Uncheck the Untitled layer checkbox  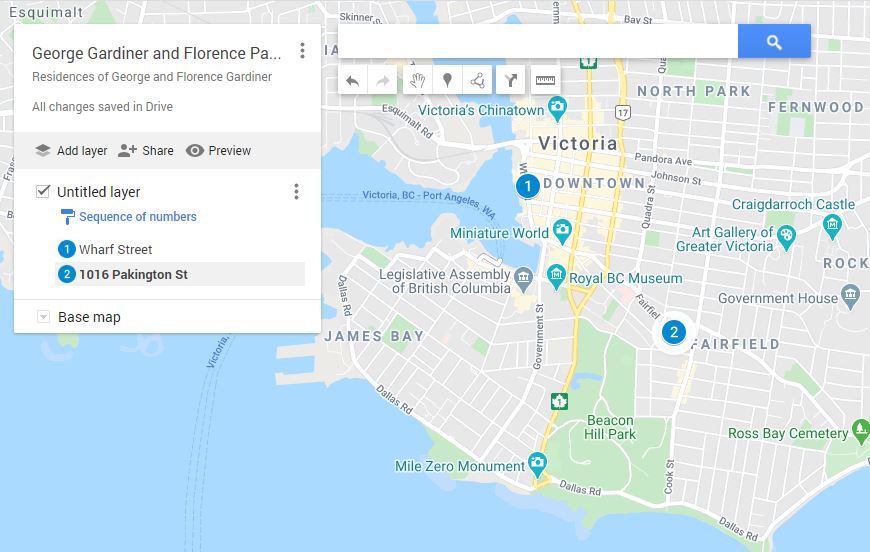43,191
